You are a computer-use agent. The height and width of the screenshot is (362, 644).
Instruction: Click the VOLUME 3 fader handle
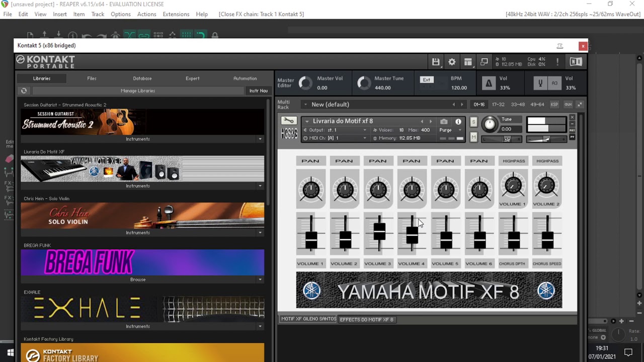[379, 231]
